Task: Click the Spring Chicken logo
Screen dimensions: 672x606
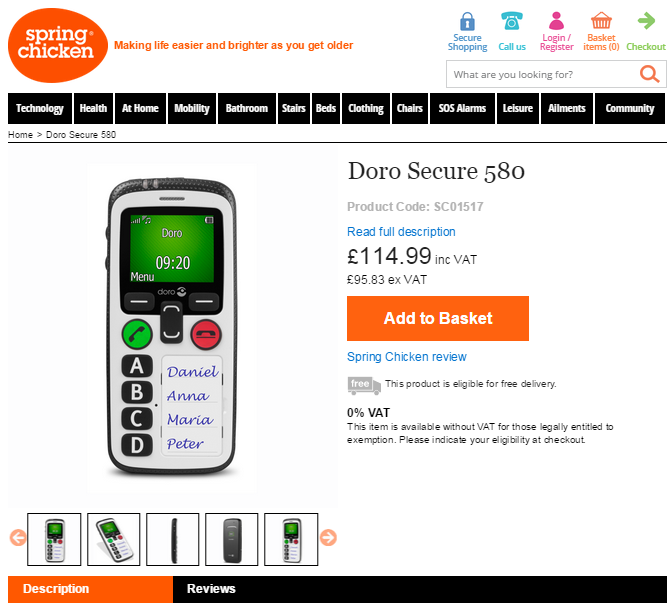Action: (57, 45)
